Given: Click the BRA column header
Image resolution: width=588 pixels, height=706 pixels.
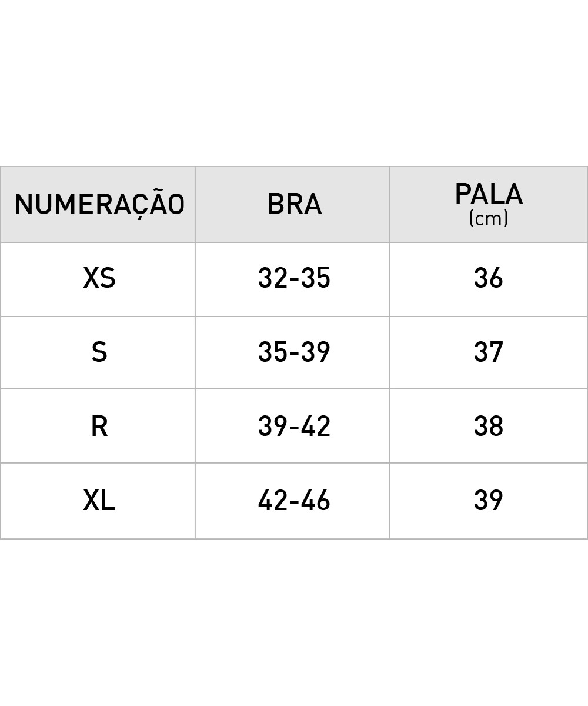Looking at the screenshot, I should click(x=294, y=204).
